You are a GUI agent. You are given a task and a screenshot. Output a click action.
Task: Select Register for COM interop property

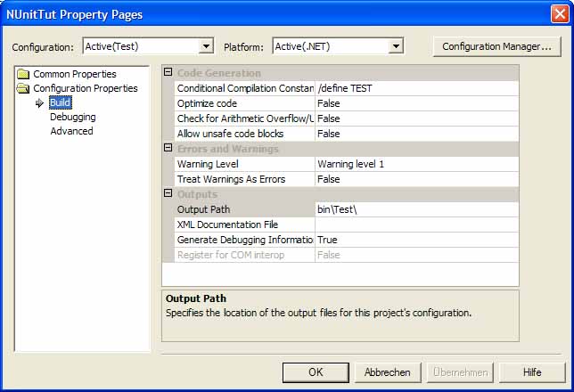[x=244, y=255]
